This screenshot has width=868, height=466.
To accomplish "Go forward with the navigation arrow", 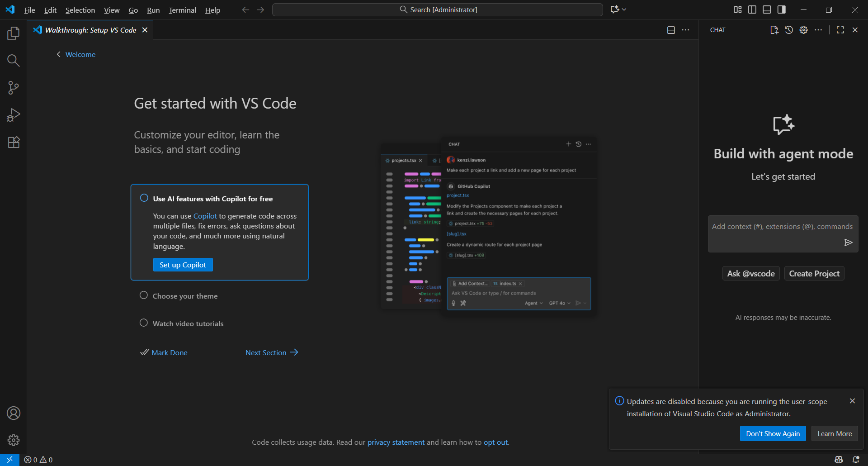I will [x=260, y=10].
